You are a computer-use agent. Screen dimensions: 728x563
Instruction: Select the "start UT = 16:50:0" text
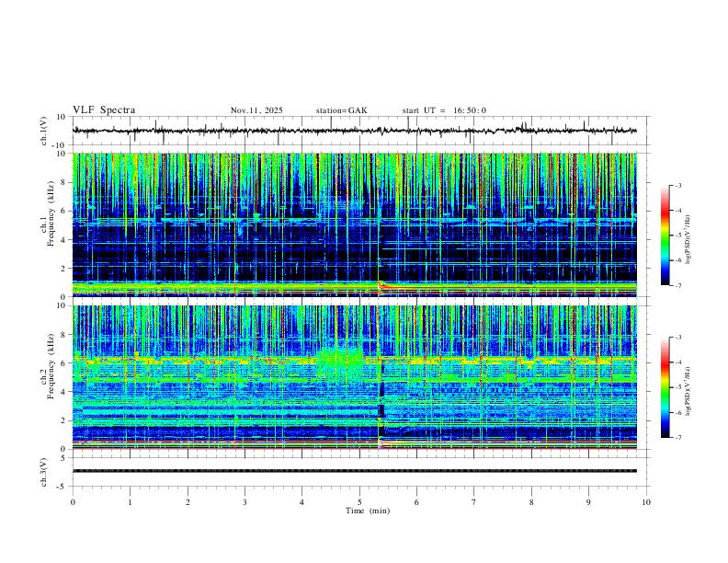pyautogui.click(x=444, y=110)
